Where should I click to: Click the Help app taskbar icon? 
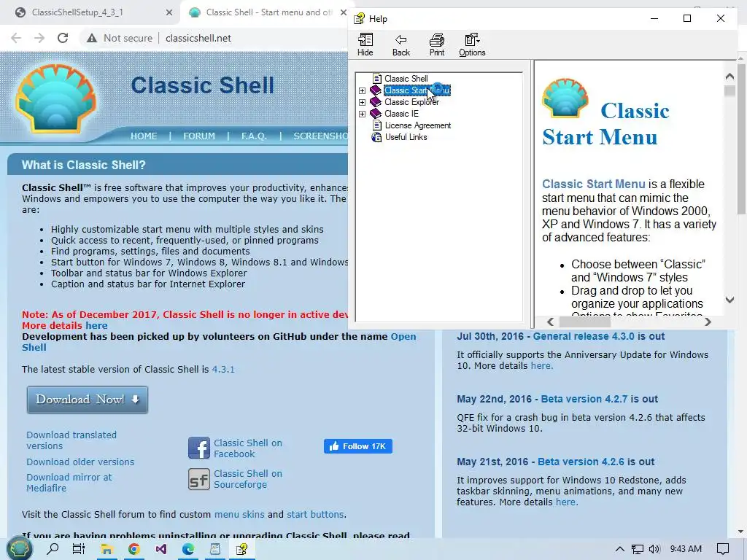coord(242,549)
